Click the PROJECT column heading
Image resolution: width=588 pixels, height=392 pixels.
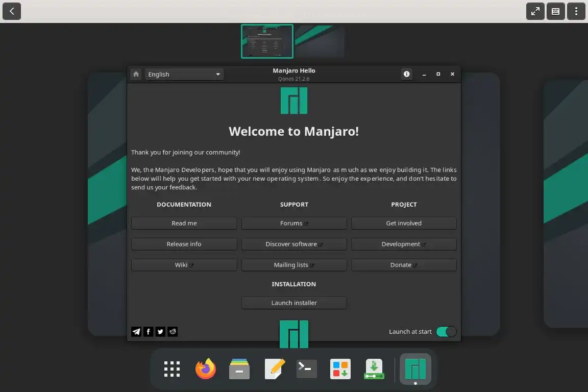point(404,205)
